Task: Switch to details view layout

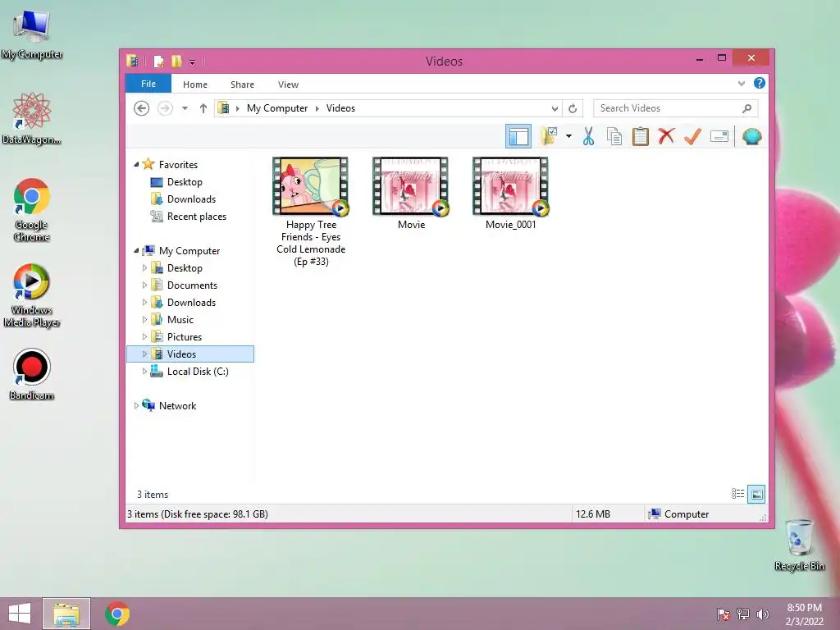Action: pyautogui.click(x=737, y=494)
